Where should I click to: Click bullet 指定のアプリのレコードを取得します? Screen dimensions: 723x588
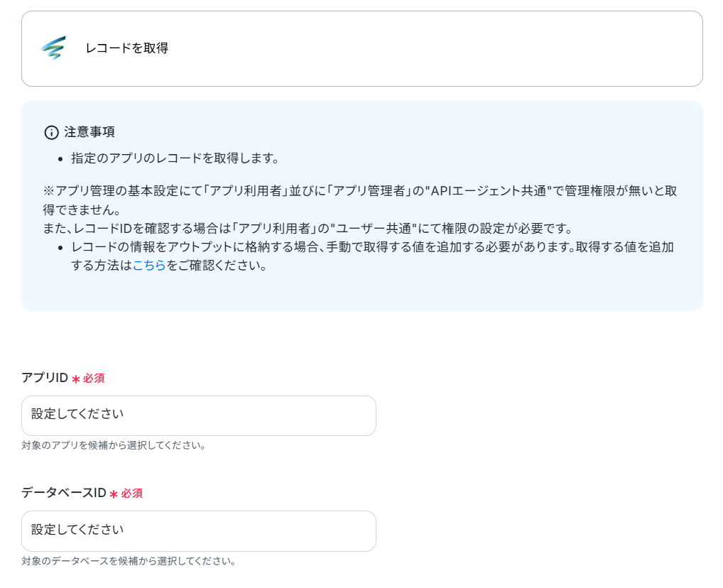(x=175, y=158)
